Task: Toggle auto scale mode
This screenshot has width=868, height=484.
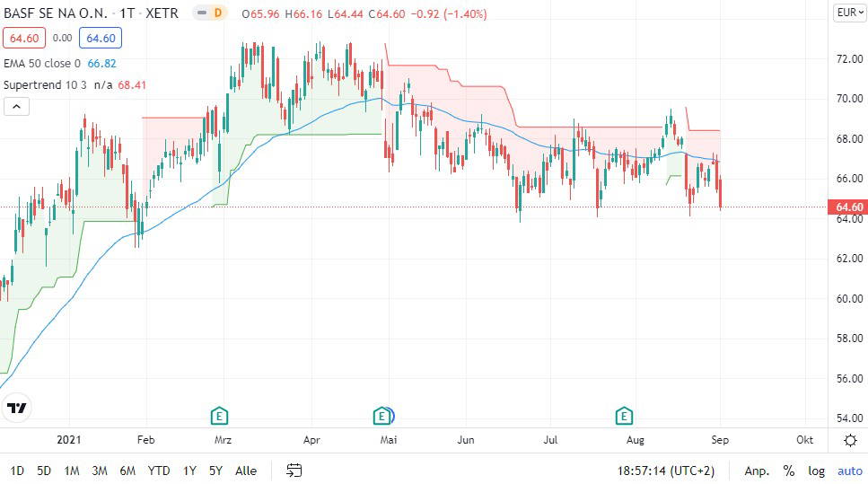Action: [850, 471]
